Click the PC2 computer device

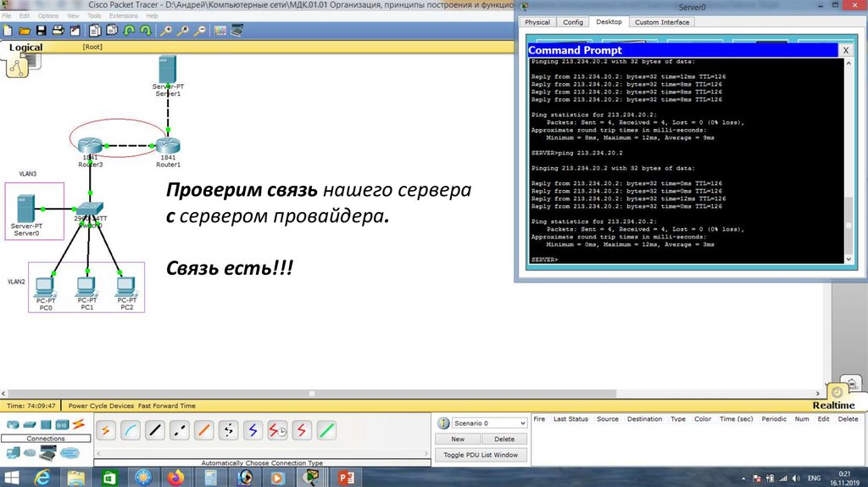click(126, 287)
